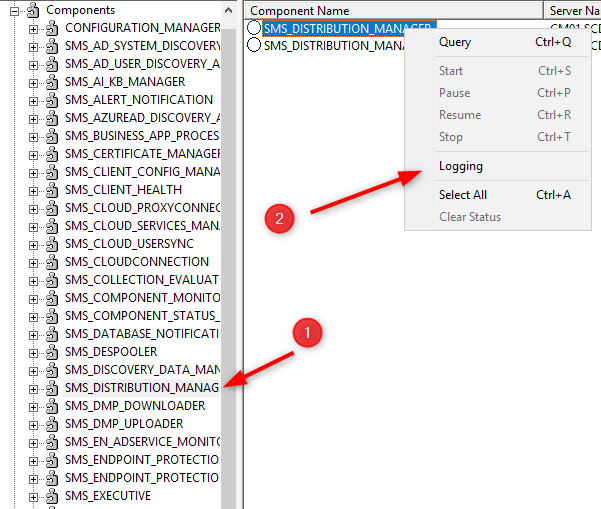Select the second SMS_DISTRIBUTION_MANA list row
This screenshot has height=509, width=601.
coord(334,46)
